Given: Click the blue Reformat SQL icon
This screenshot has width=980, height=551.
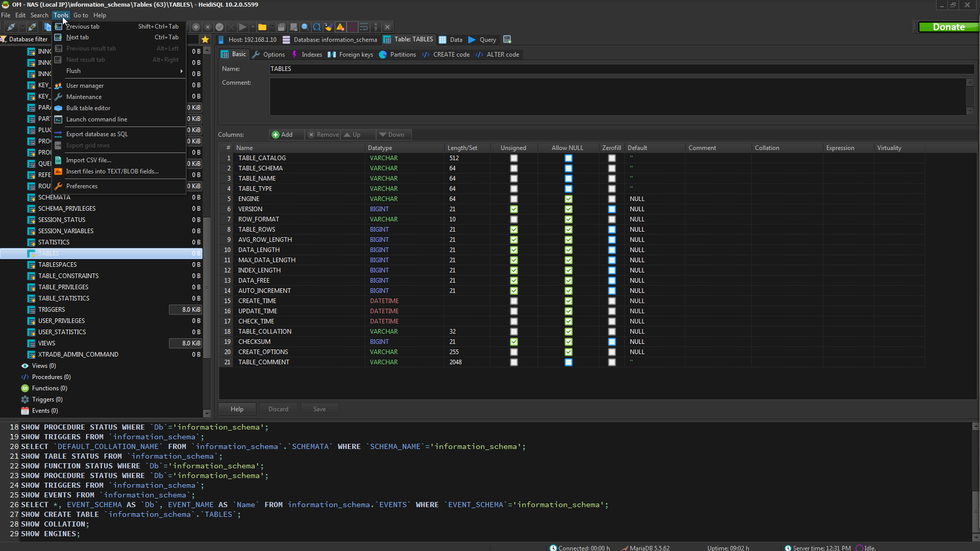Looking at the screenshot, I should pos(316,27).
